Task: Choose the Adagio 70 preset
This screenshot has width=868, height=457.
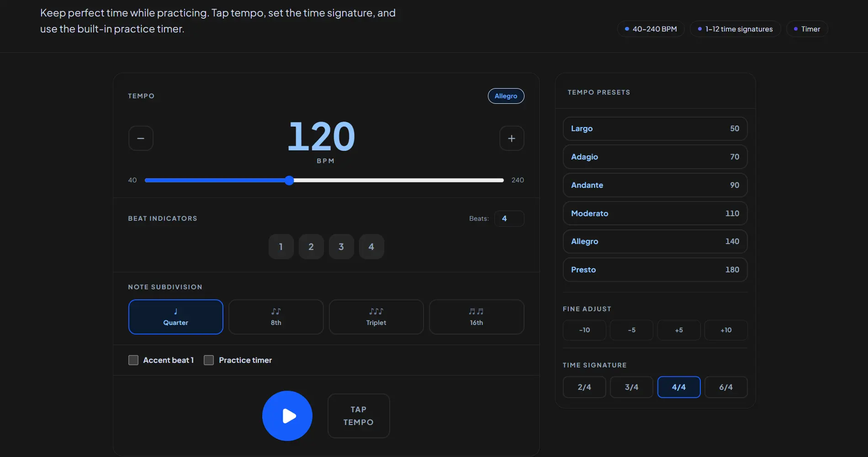Action: (x=655, y=157)
